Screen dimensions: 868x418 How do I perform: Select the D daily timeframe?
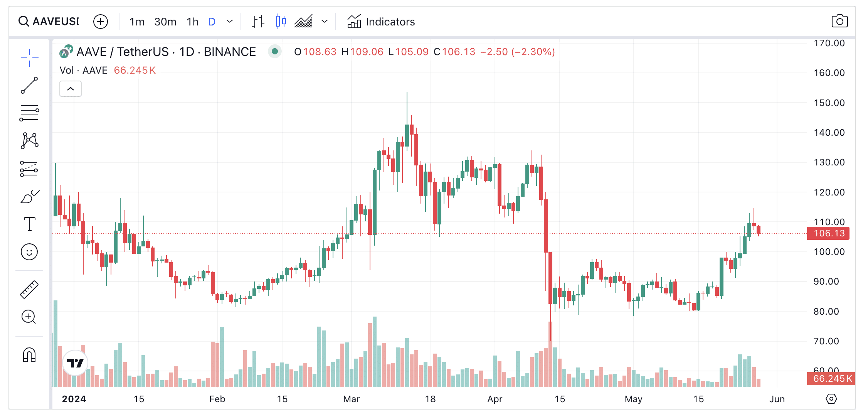(212, 22)
